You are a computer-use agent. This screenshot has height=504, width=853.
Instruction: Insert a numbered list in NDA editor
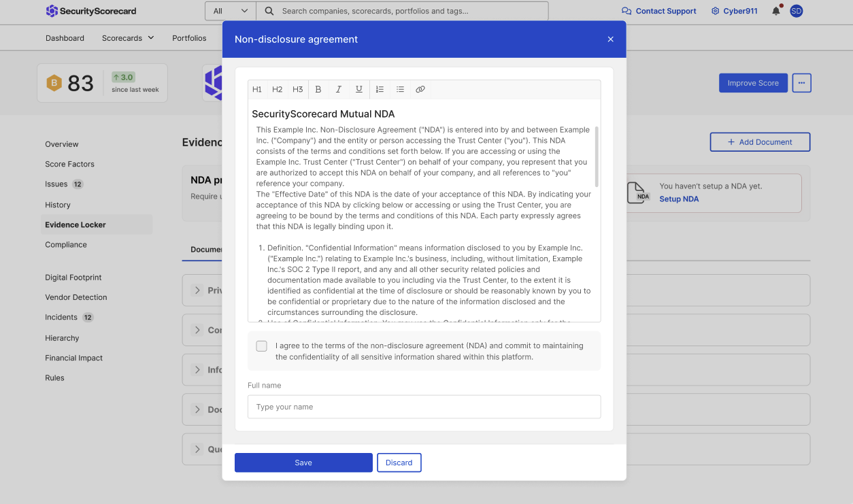point(380,89)
